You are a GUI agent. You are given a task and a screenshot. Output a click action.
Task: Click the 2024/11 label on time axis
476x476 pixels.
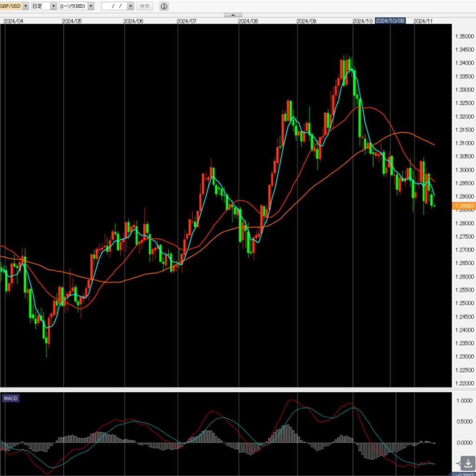coord(423,21)
